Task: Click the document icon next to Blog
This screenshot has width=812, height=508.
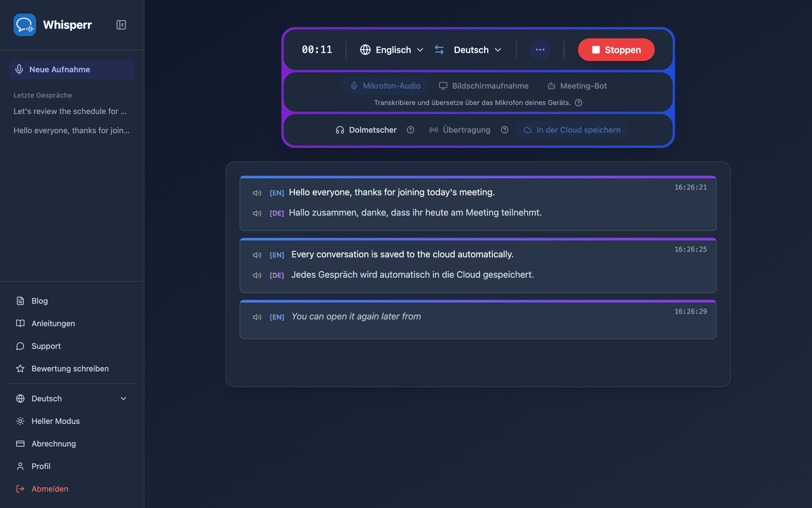Action: pos(20,301)
